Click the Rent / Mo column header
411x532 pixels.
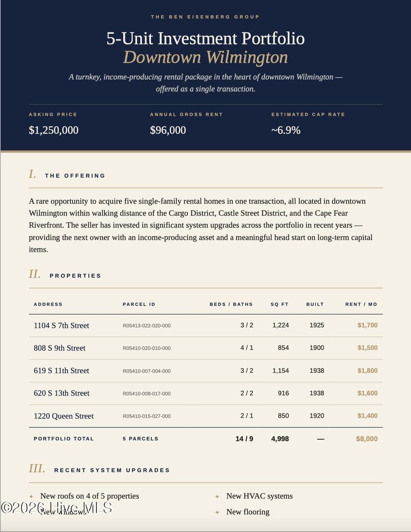[x=361, y=304]
